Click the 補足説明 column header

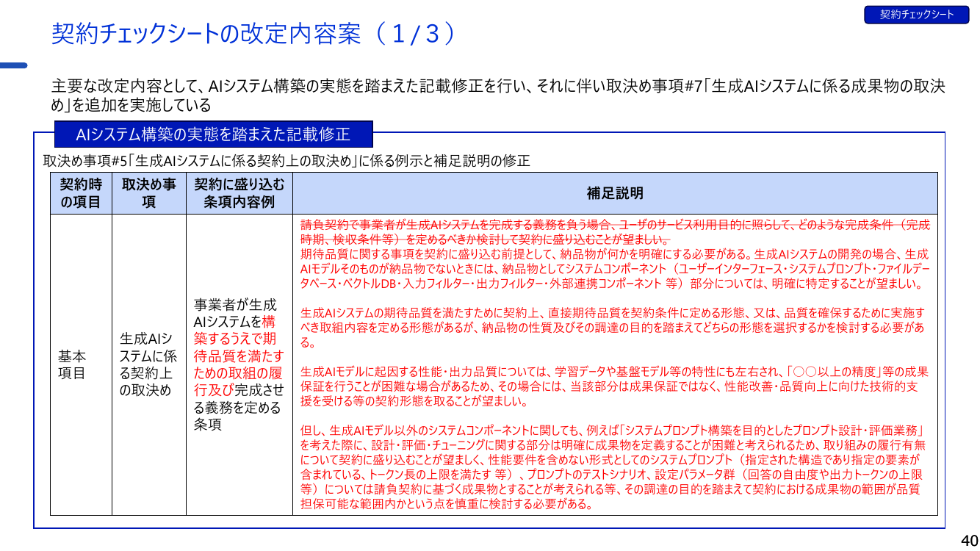615,193
